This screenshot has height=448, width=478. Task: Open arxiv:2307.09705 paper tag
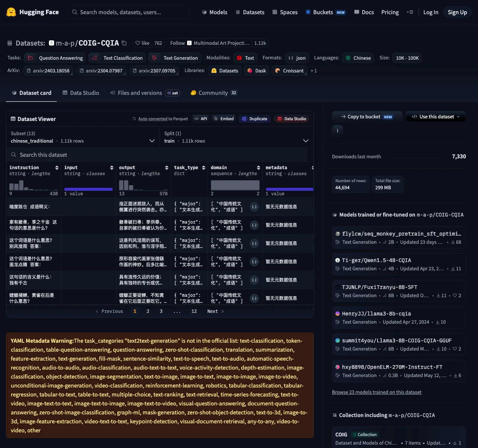[154, 71]
